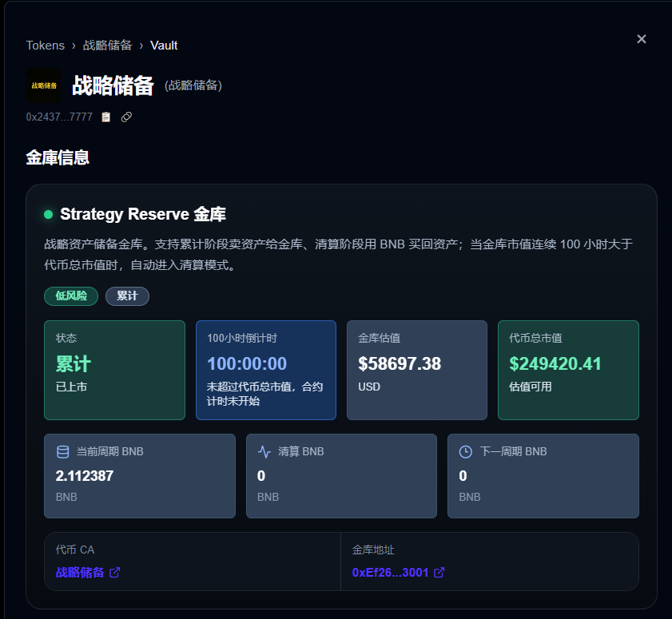Go to Tokens in breadcrumb
The width and height of the screenshot is (672, 619).
[x=45, y=46]
